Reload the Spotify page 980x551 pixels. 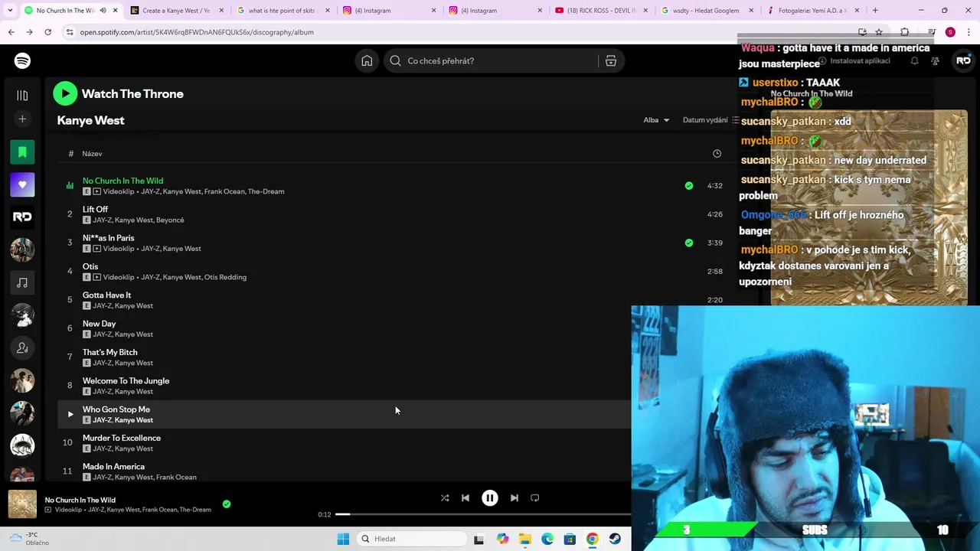pyautogui.click(x=47, y=32)
